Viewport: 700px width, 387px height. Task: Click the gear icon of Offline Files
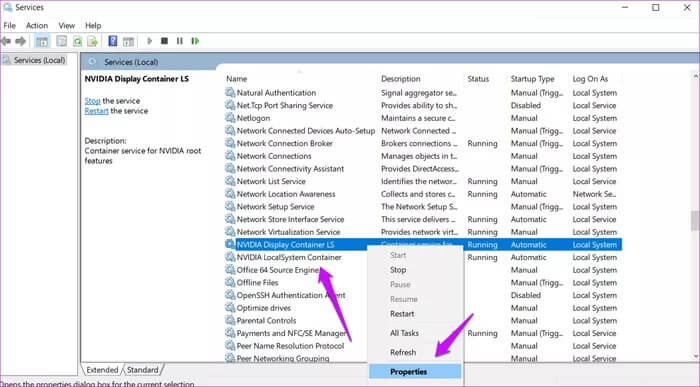point(230,283)
